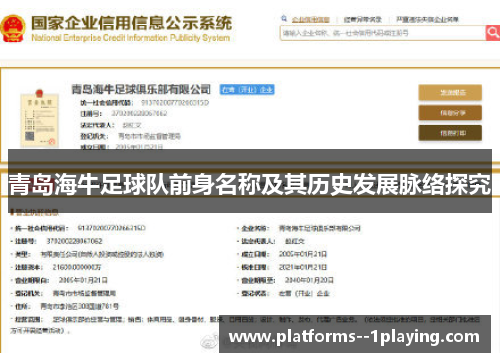Click the 国家企业信用信息公示系统 site title

[x=132, y=23]
